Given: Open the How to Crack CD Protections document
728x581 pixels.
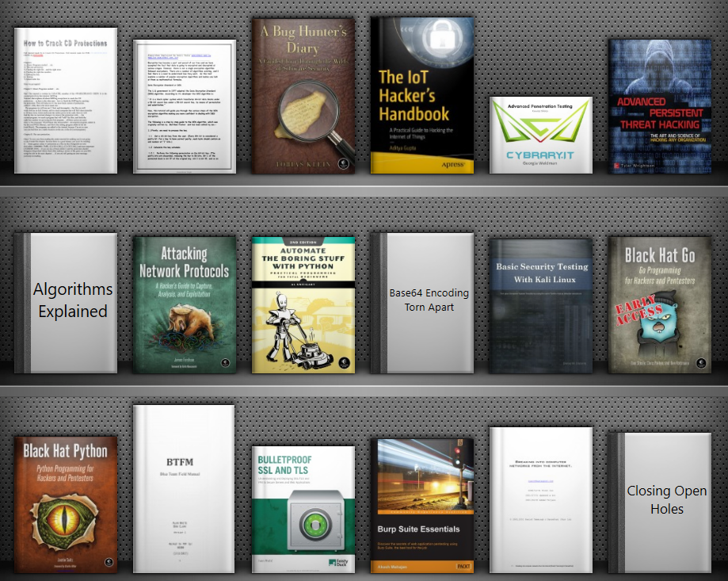Looking at the screenshot, I should [66, 101].
